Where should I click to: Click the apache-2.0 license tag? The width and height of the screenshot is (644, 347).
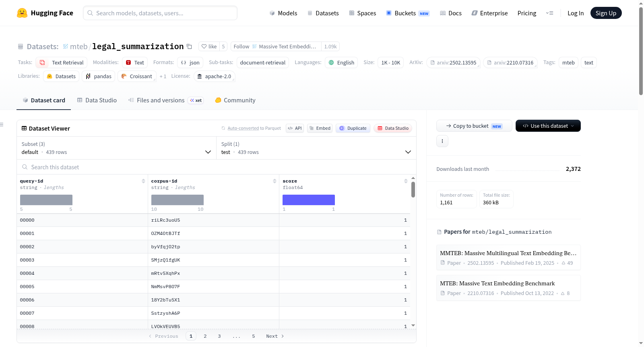click(214, 76)
